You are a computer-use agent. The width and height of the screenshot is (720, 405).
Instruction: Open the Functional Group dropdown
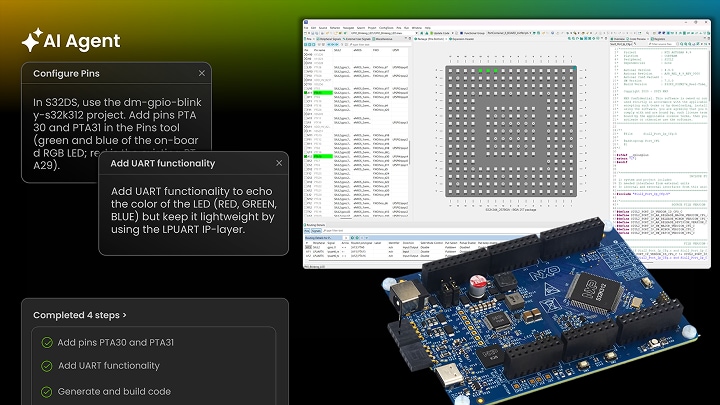tap(471, 33)
